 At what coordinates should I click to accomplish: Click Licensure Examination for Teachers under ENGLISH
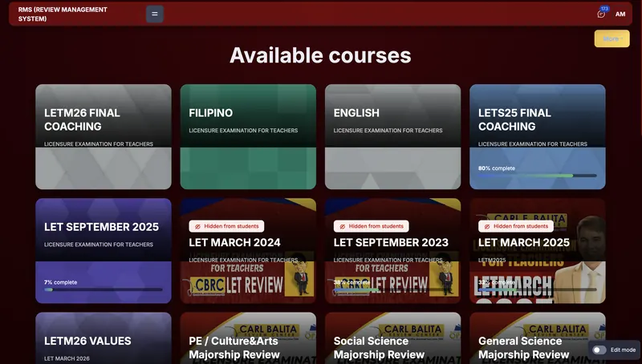[x=388, y=131]
